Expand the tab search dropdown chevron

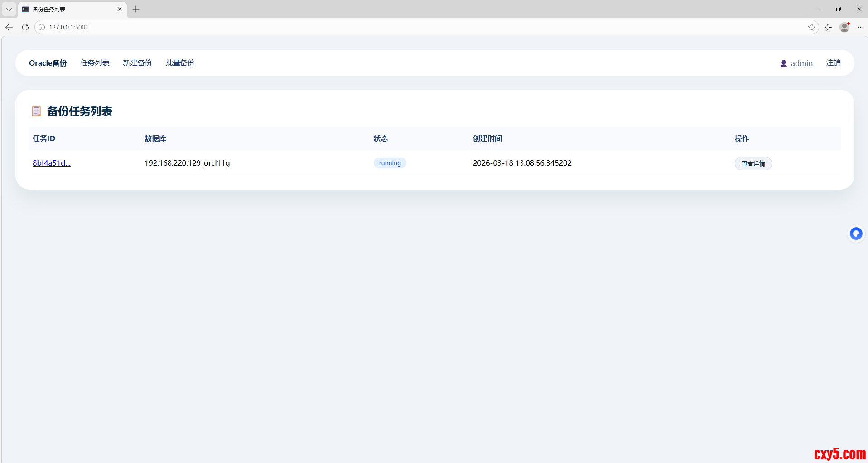pos(9,9)
